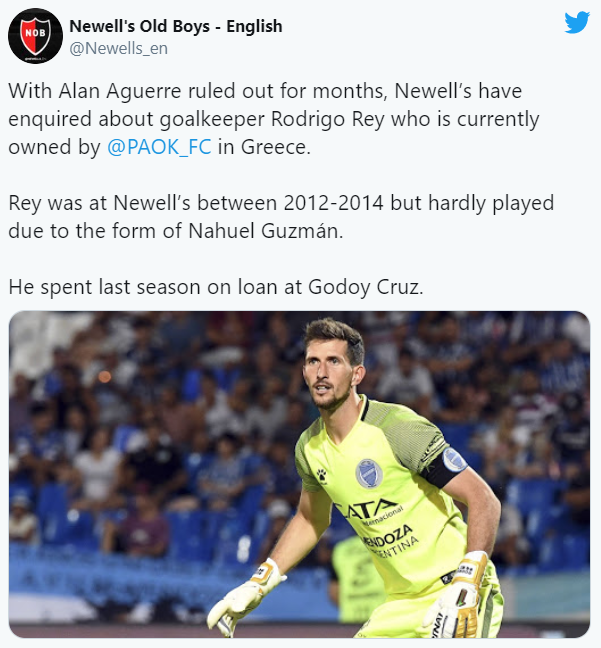Open the "Newell's Old Boys - English" display name
Screen dimensions: 601x648
click(176, 26)
